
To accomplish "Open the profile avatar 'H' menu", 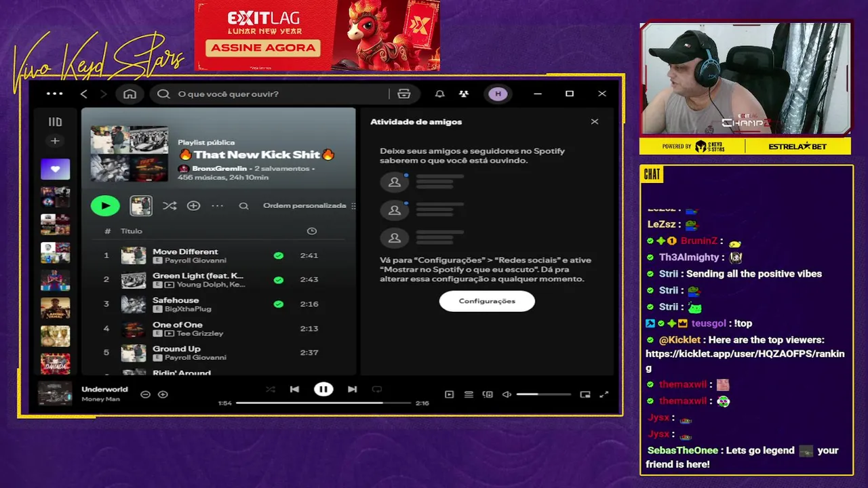I will (x=498, y=94).
